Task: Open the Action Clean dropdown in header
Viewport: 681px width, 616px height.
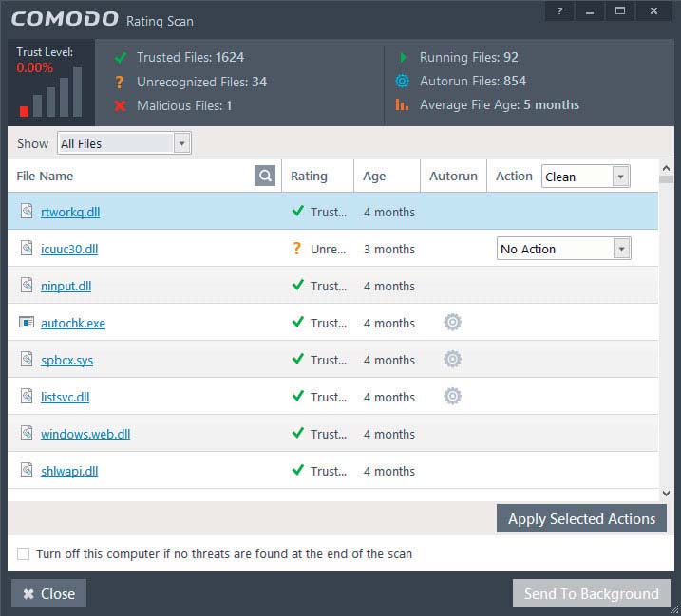Action: coord(586,177)
